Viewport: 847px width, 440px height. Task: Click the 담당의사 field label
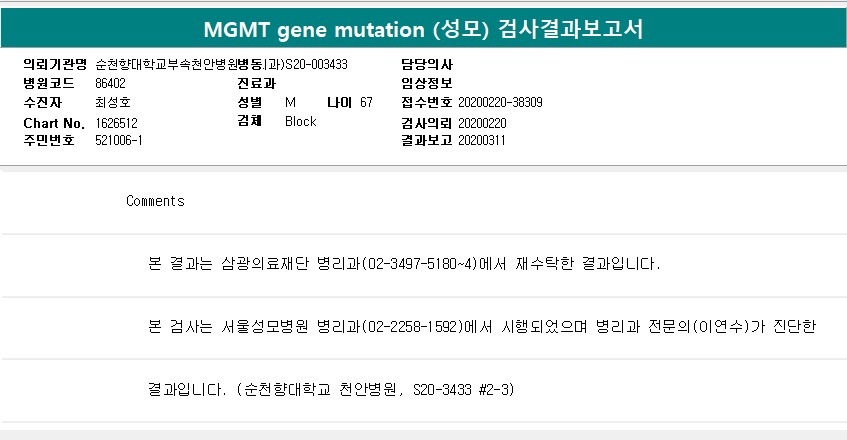tap(427, 65)
